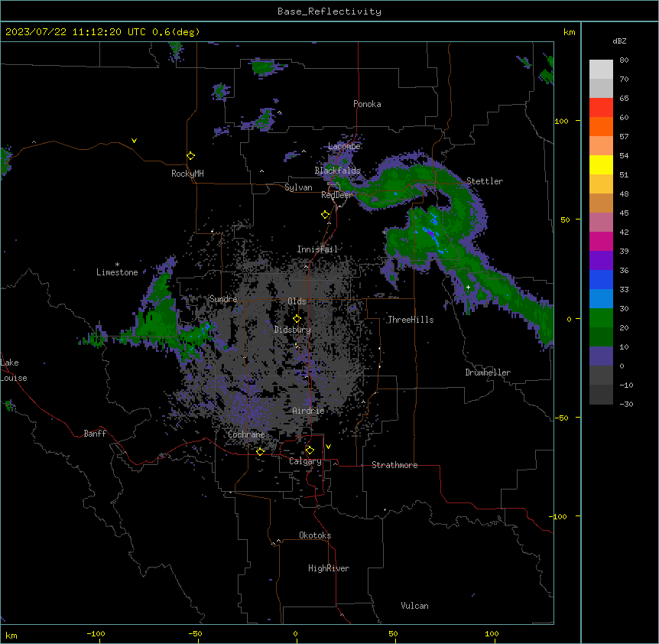Pick the pink 42-45 dBZ legend swatch

[601, 223]
